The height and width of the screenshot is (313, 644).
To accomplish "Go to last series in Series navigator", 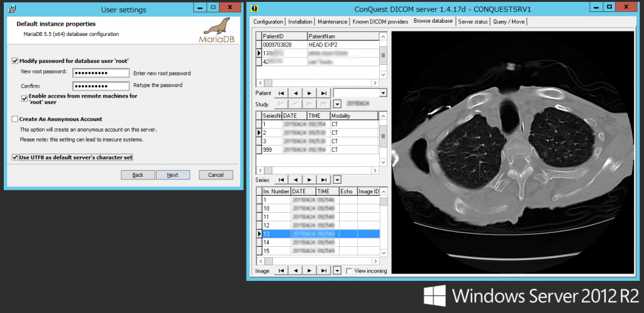I will click(324, 179).
